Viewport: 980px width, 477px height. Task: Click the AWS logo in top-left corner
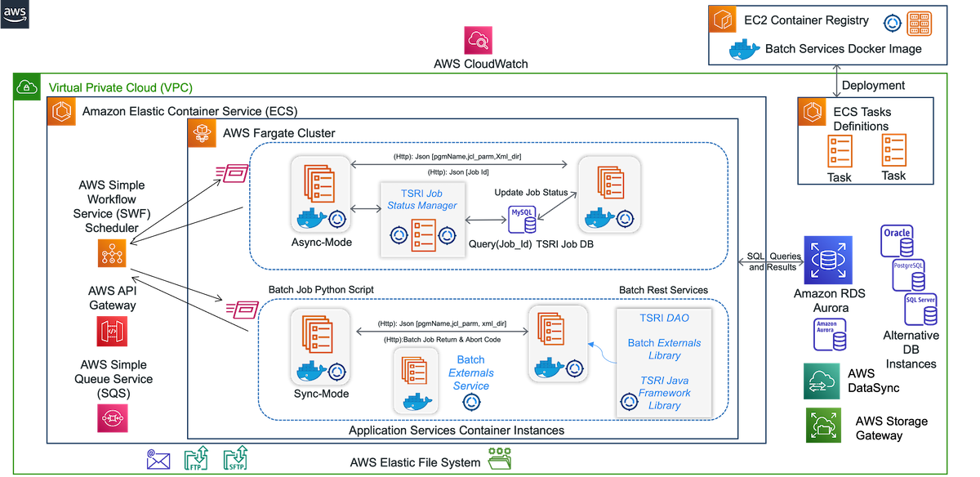tap(15, 14)
